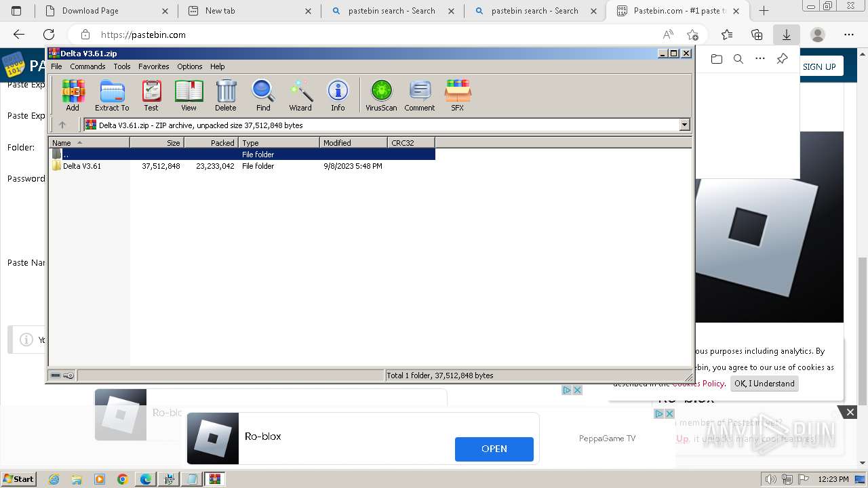This screenshot has height=488, width=868.
Task: Sort file list by Packed column
Action: 211,142
